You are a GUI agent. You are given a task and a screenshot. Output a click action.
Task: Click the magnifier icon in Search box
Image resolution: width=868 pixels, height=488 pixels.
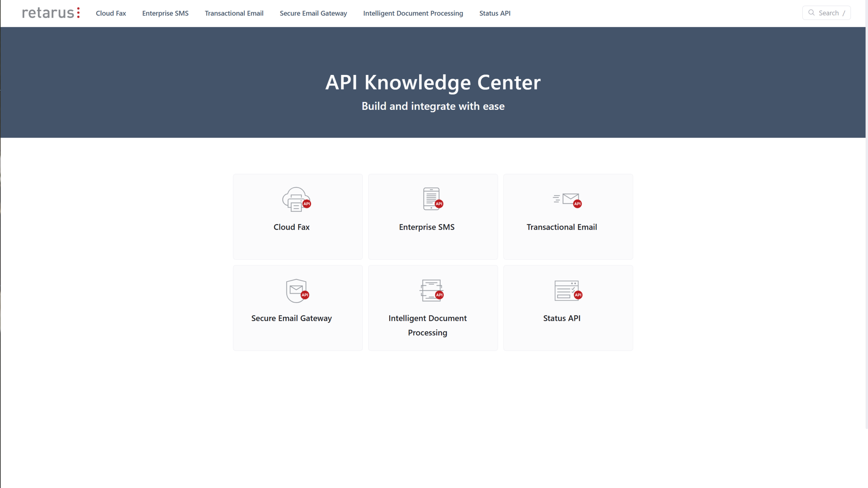pyautogui.click(x=811, y=13)
